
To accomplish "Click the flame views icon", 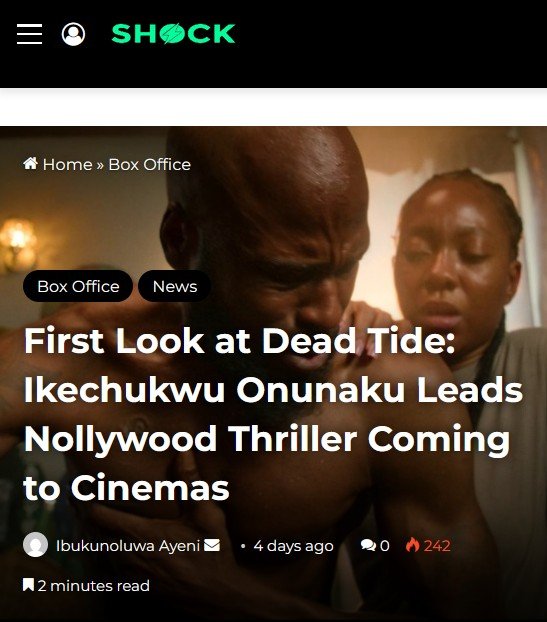I will click(x=413, y=545).
